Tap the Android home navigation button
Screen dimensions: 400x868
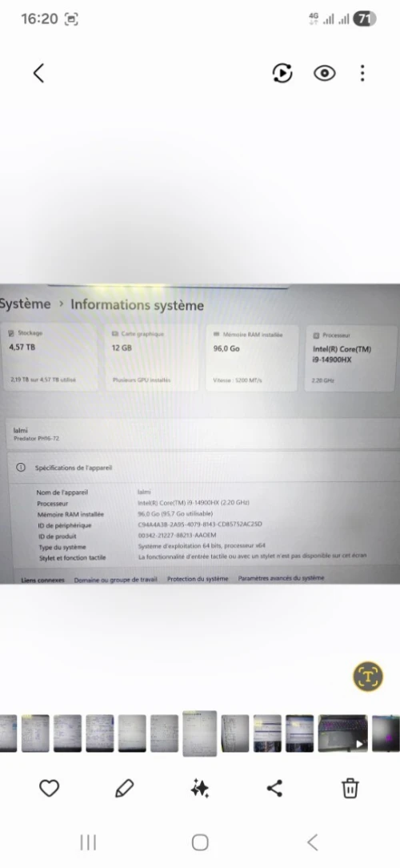click(200, 842)
